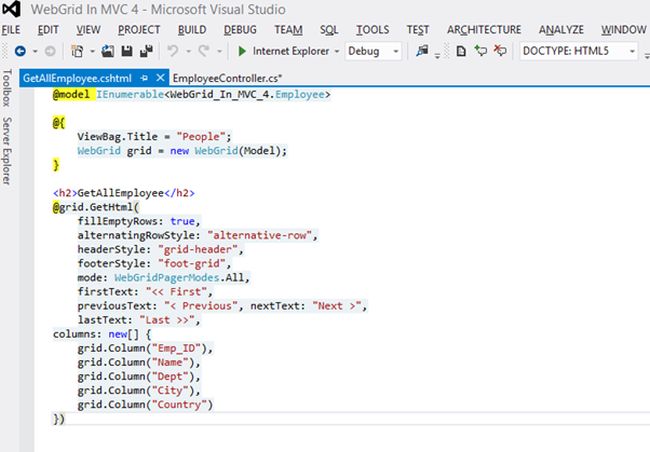Image resolution: width=650 pixels, height=452 pixels.
Task: Click the Redo arrow icon
Action: pyautogui.click(x=204, y=51)
